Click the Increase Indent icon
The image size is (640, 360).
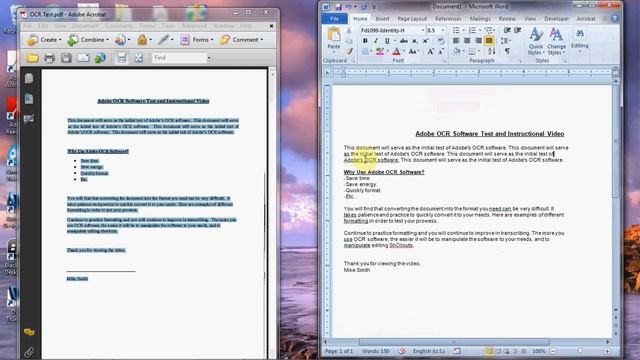click(518, 30)
